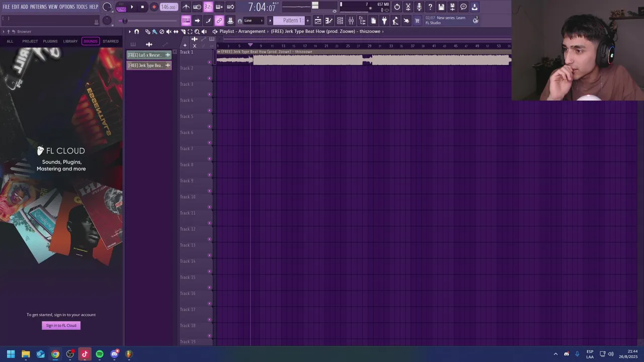Click the master pitch knob

click(107, 21)
